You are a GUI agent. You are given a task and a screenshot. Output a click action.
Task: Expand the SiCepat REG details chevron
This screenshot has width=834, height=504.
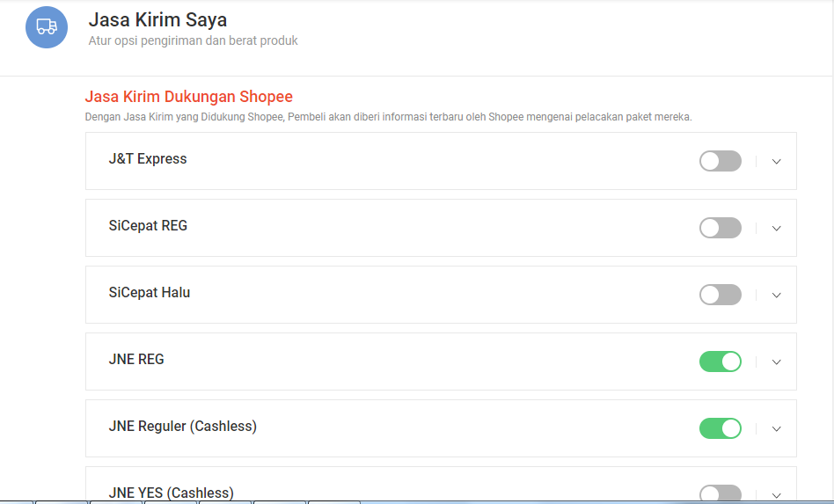click(x=777, y=229)
